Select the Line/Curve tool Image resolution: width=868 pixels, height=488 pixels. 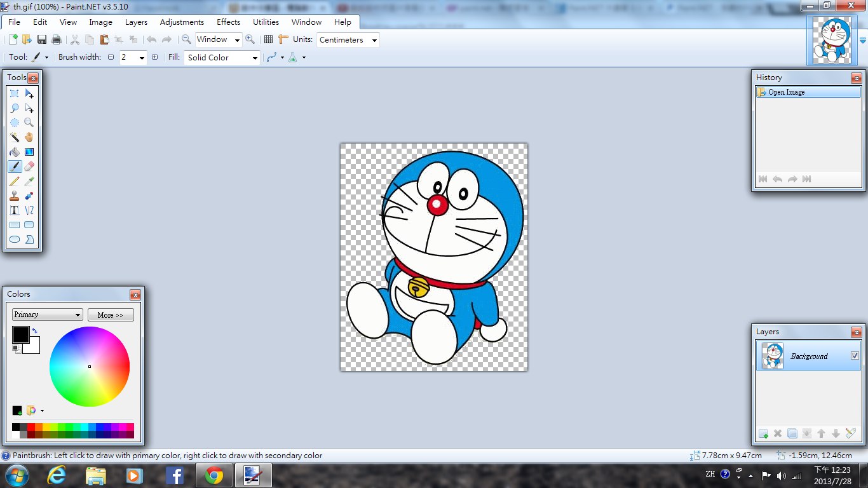(29, 210)
